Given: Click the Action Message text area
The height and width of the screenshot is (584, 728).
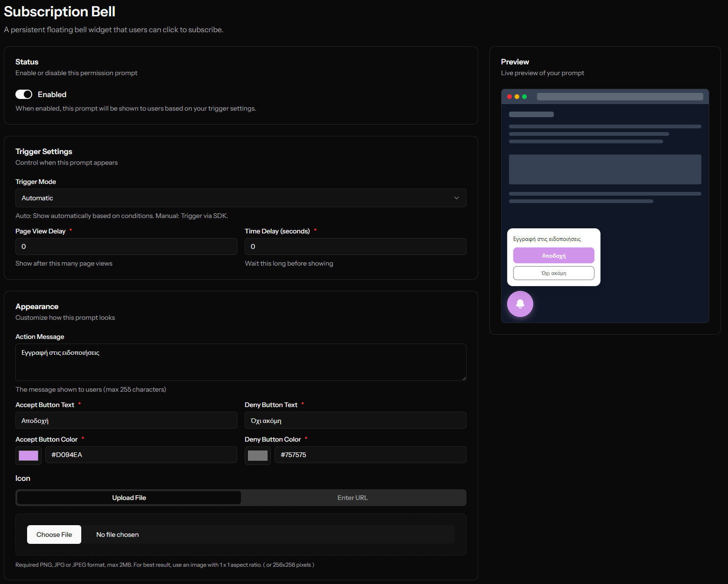Looking at the screenshot, I should pyautogui.click(x=240, y=362).
